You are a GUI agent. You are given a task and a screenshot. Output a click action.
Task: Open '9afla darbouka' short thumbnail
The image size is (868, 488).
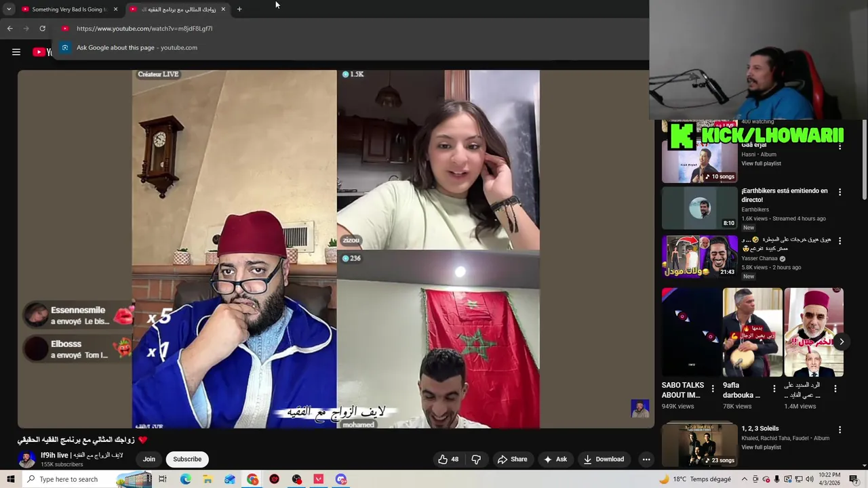tap(753, 332)
